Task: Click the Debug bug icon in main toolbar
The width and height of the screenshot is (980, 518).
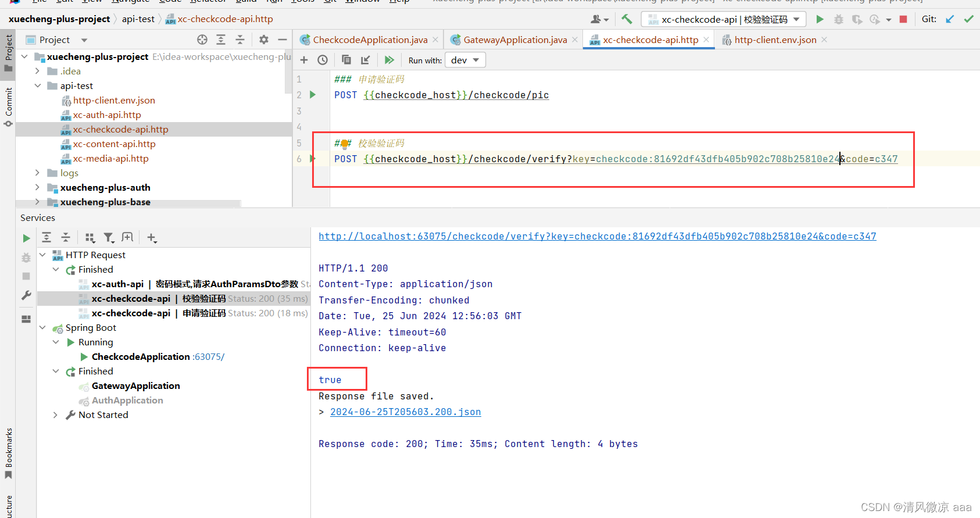Action: 838,19
